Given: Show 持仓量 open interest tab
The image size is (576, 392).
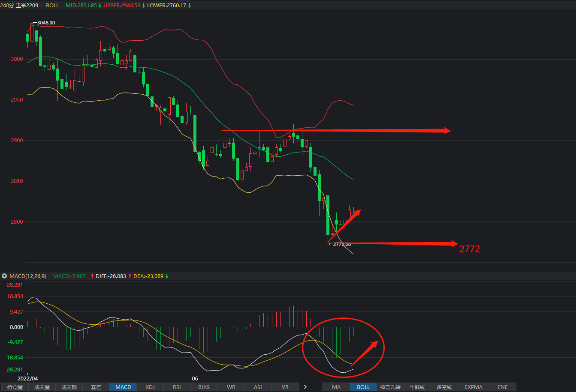Looking at the screenshot, I should pyautogui.click(x=15, y=387).
